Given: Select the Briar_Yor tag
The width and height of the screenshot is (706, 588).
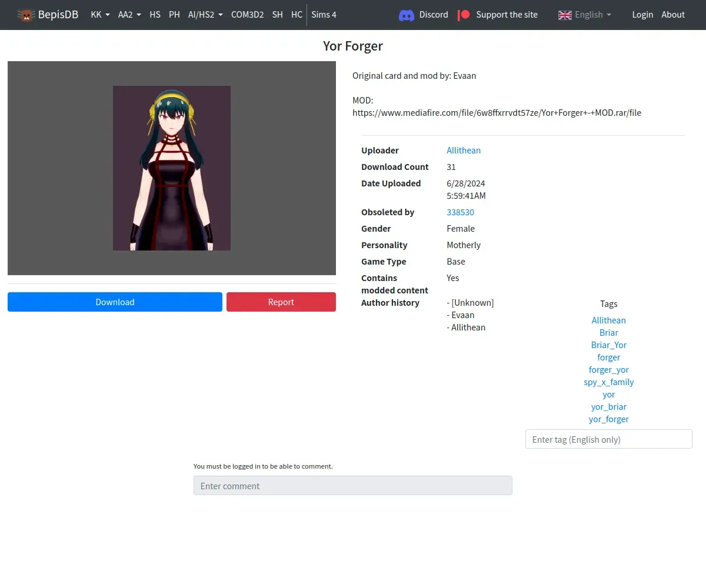Looking at the screenshot, I should point(609,345).
